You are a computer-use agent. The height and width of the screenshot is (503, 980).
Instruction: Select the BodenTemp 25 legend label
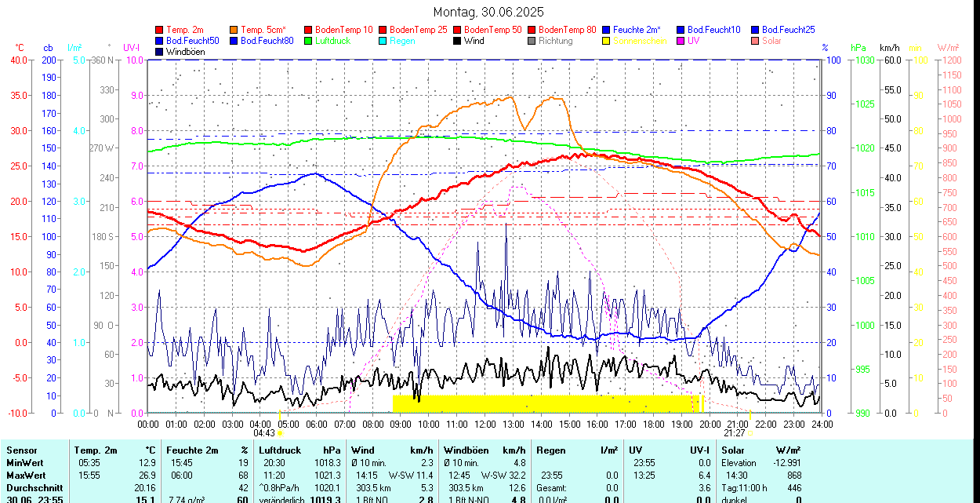[x=419, y=30]
